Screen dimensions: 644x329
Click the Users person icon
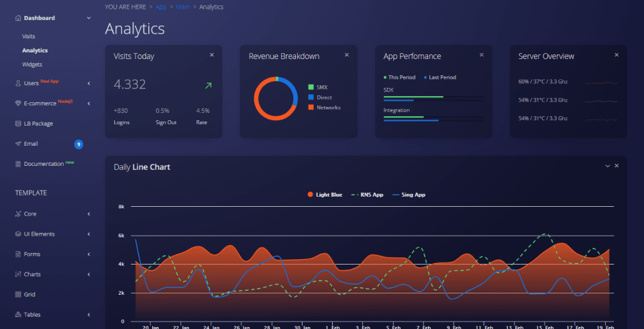coord(17,83)
